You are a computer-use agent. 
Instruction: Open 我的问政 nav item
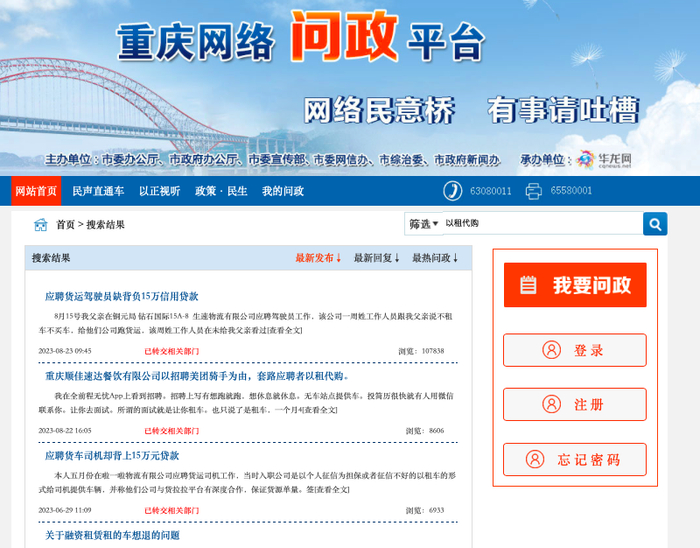pyautogui.click(x=283, y=191)
